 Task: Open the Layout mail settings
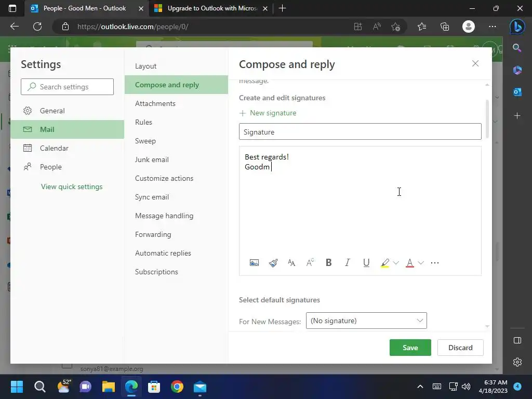[x=176, y=66]
